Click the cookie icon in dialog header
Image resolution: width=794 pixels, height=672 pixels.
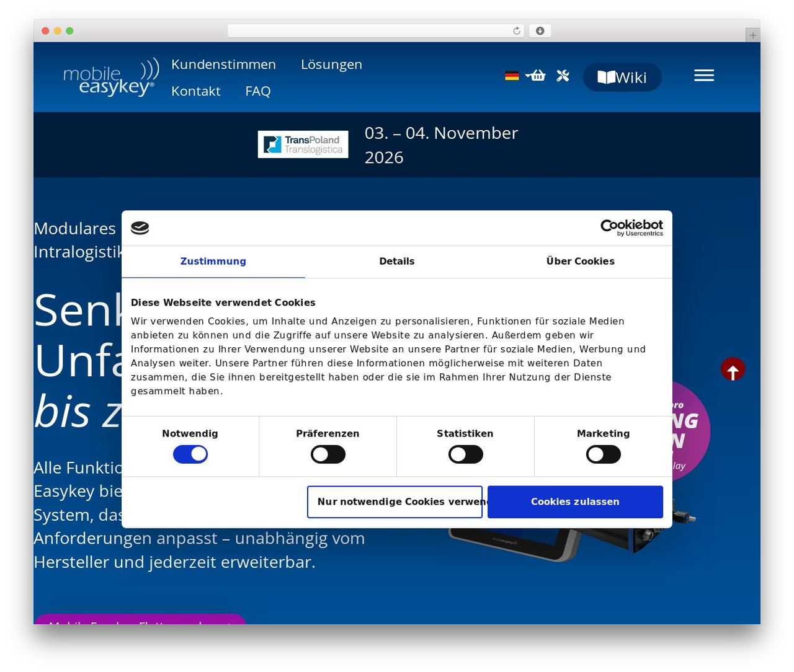[140, 228]
